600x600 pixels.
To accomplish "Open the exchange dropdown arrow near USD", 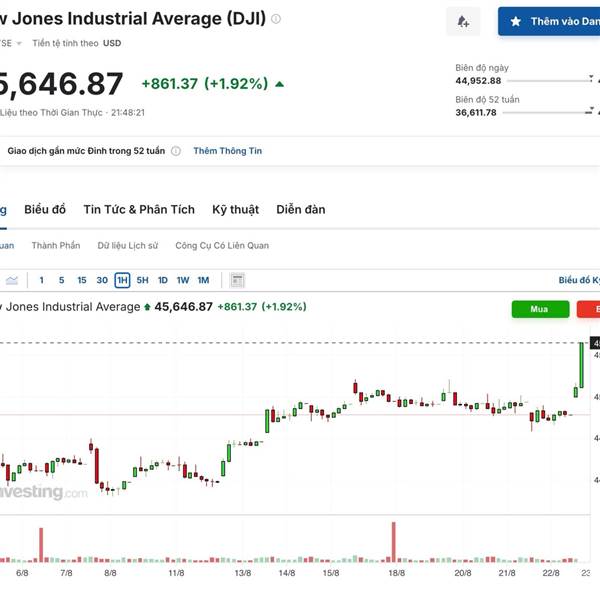I will coord(19,43).
